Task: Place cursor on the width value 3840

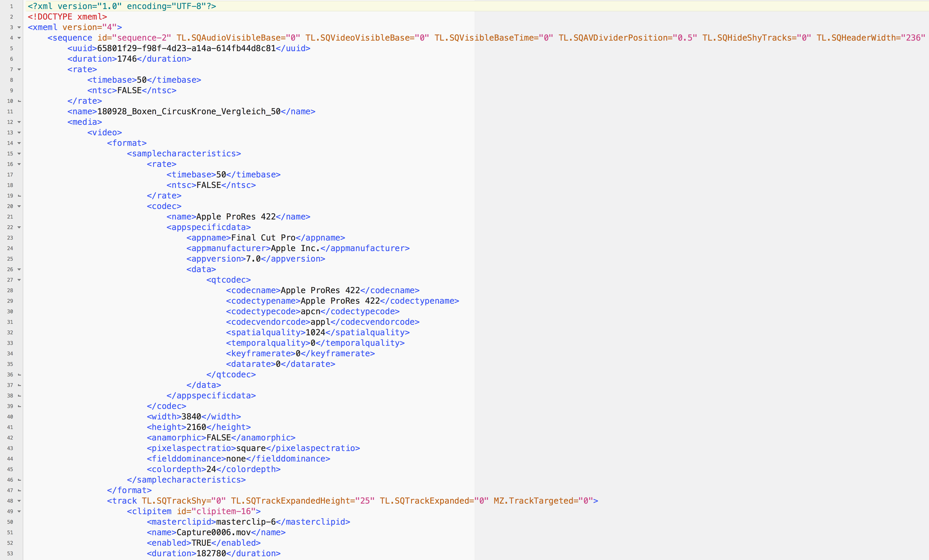Action: 191,417
